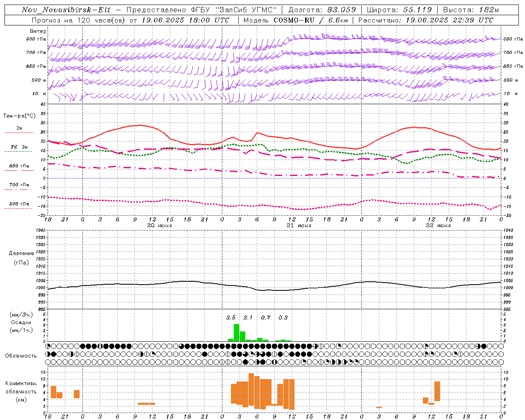
Task: Select the Давление pressure label
Action: click(21, 253)
